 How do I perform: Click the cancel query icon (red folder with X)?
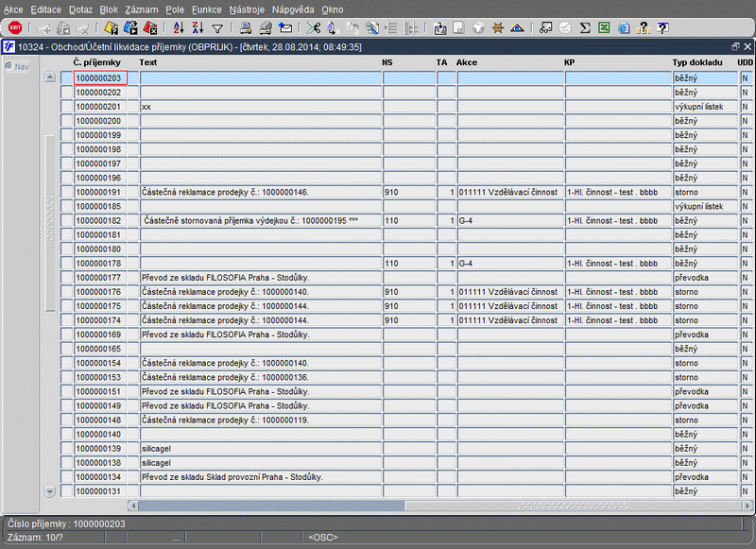pyautogui.click(x=150, y=28)
